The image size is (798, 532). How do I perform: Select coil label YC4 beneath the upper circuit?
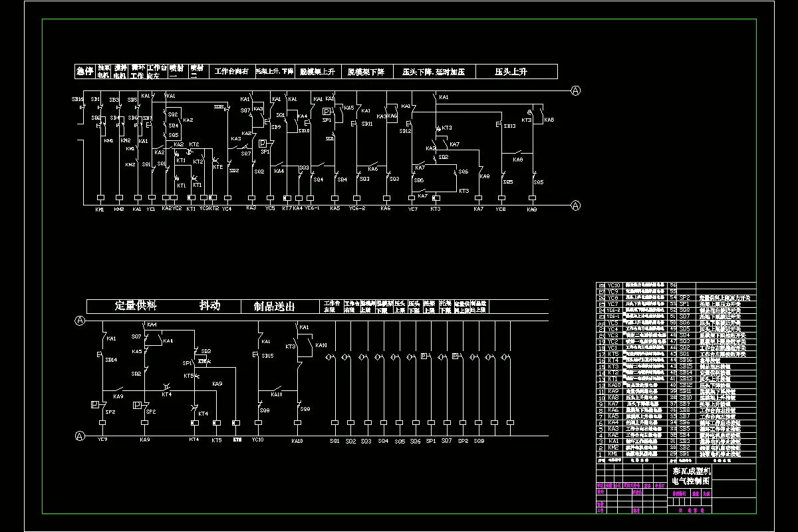coord(227,208)
